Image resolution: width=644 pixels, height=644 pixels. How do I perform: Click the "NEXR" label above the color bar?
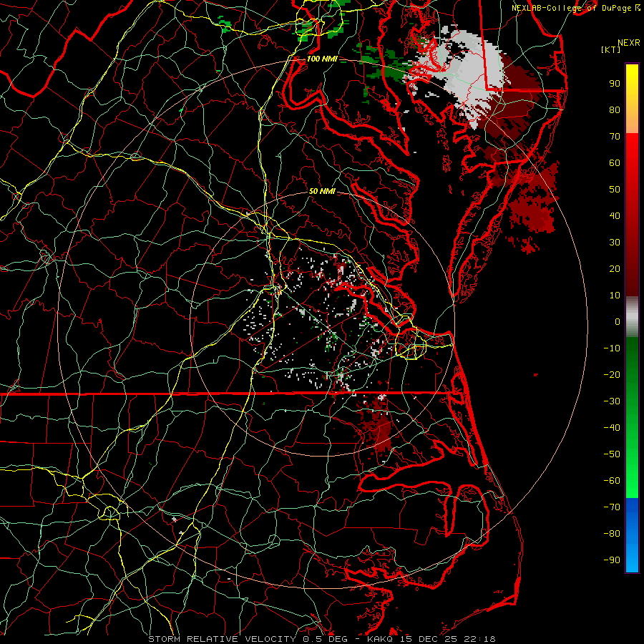[629, 43]
